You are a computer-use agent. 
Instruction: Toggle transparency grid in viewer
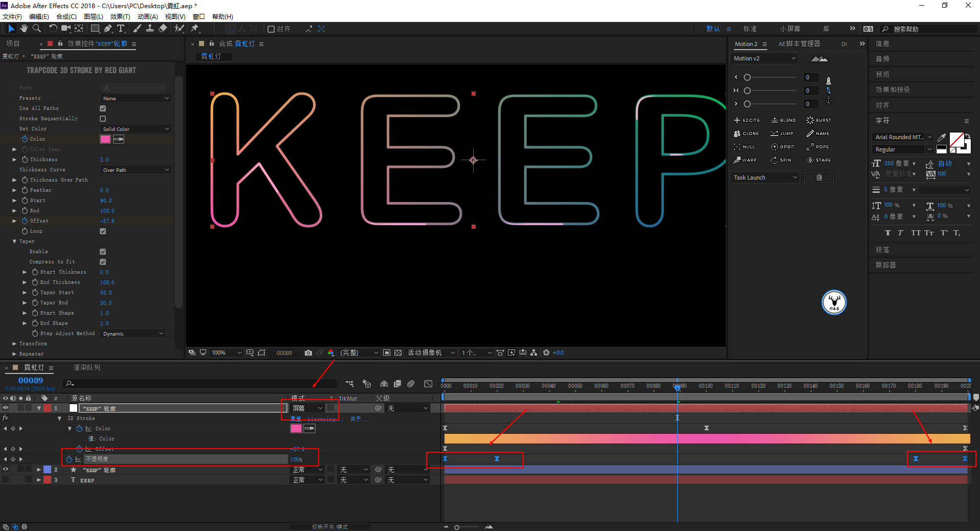pos(398,353)
